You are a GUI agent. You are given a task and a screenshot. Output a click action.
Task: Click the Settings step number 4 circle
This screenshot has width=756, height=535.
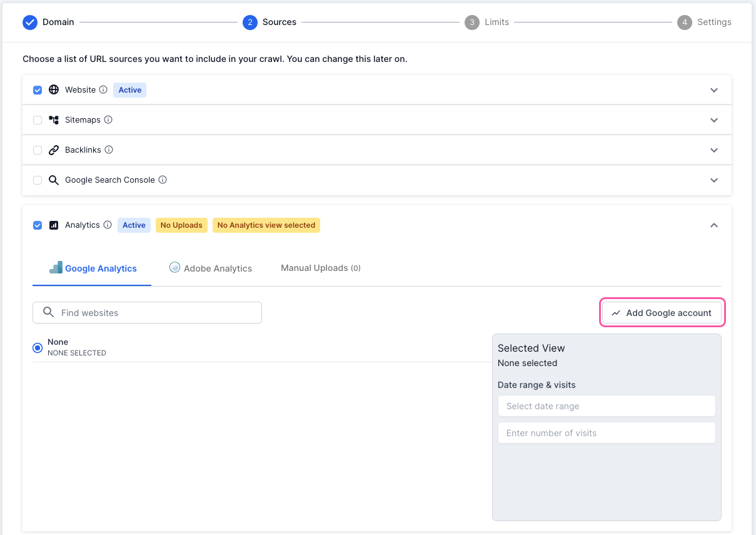click(685, 23)
